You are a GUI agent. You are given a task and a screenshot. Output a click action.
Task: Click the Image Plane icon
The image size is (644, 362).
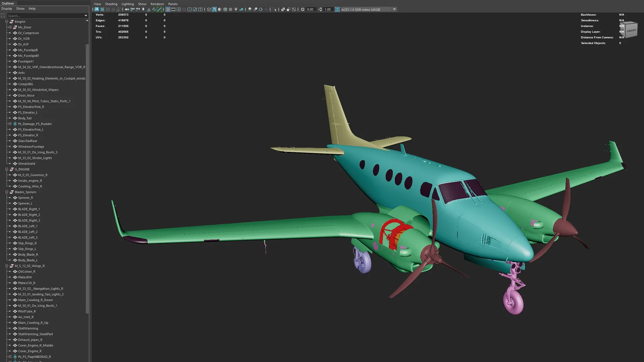(x=148, y=9)
